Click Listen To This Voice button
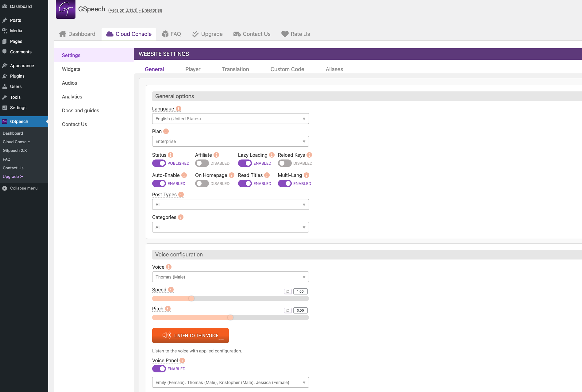 (x=191, y=336)
